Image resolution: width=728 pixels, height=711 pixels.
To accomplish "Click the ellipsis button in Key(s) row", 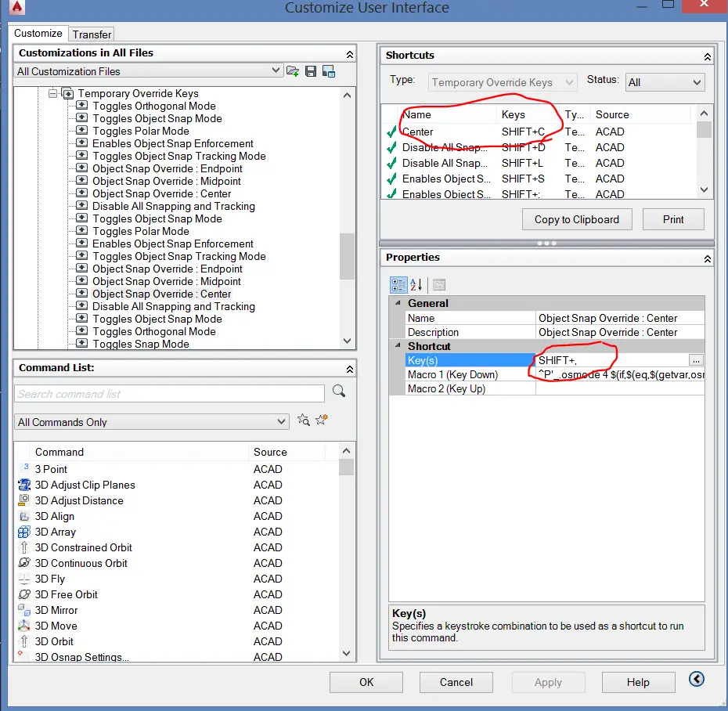I will click(695, 360).
